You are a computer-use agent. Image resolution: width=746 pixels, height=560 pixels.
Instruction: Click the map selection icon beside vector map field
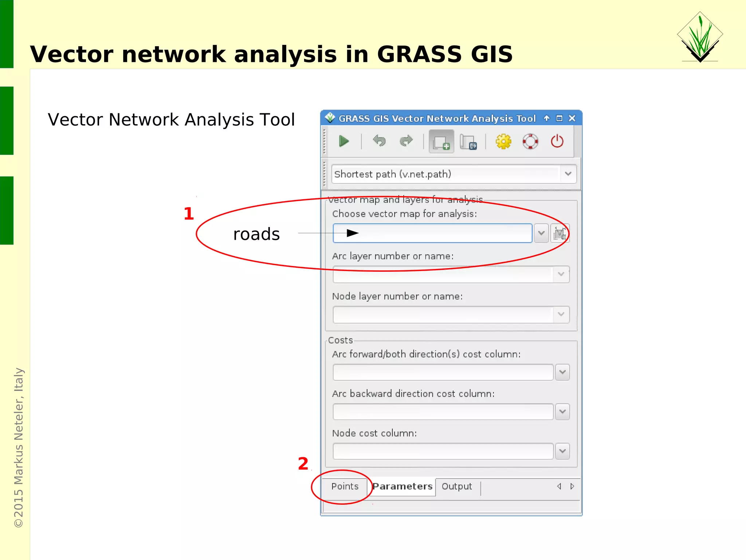(x=559, y=233)
